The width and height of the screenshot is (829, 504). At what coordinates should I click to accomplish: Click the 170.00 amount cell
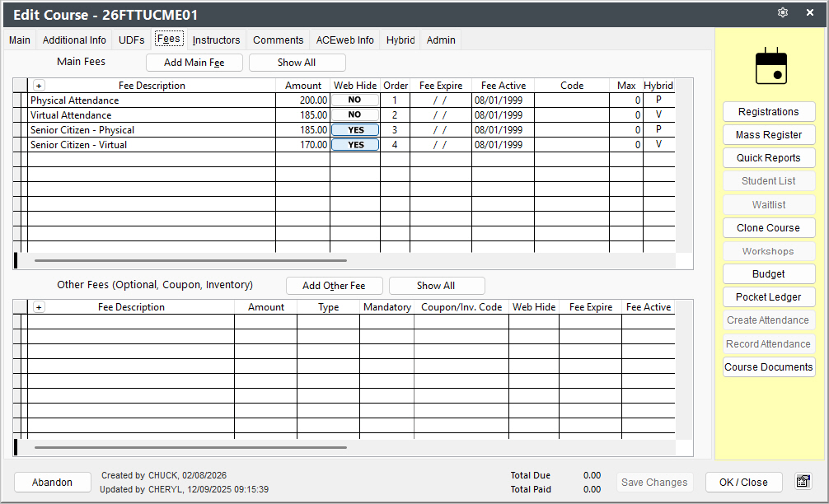point(303,145)
